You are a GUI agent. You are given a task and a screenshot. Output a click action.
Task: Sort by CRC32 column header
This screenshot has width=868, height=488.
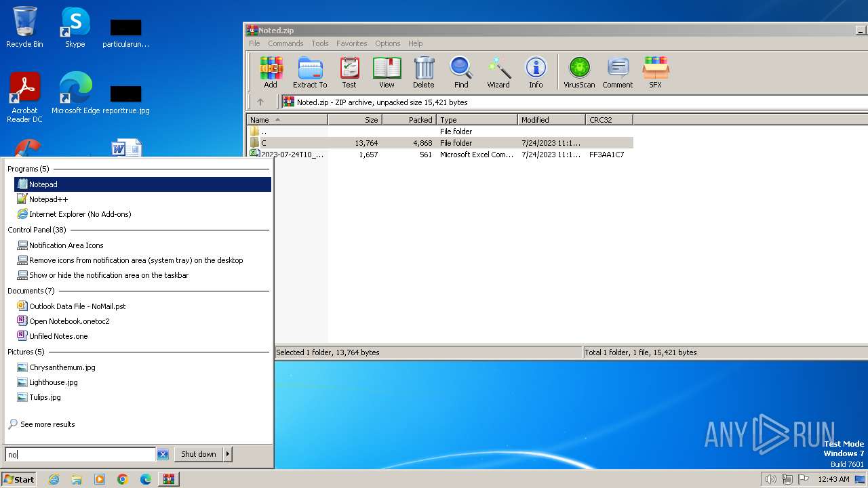tap(609, 120)
